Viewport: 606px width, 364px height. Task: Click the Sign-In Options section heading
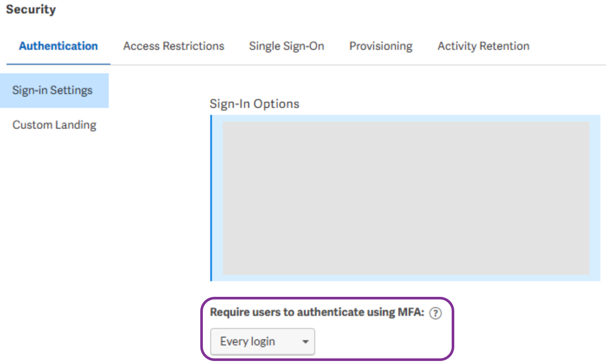[x=254, y=104]
